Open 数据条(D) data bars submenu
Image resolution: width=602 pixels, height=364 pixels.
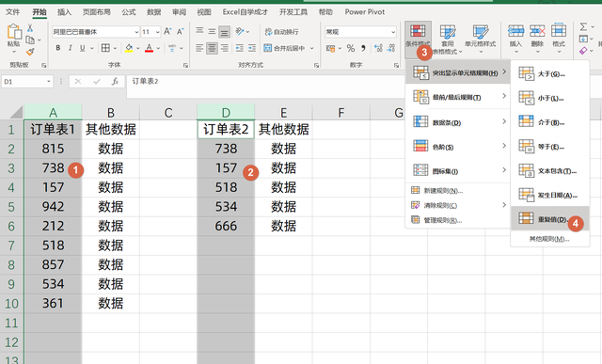[x=458, y=122]
